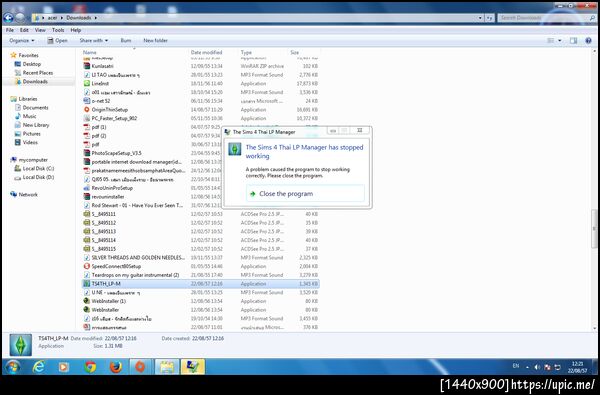Viewport: 600px width, 395px height.
Task: Open Windows Media Player from taskbar
Action: (x=64, y=367)
